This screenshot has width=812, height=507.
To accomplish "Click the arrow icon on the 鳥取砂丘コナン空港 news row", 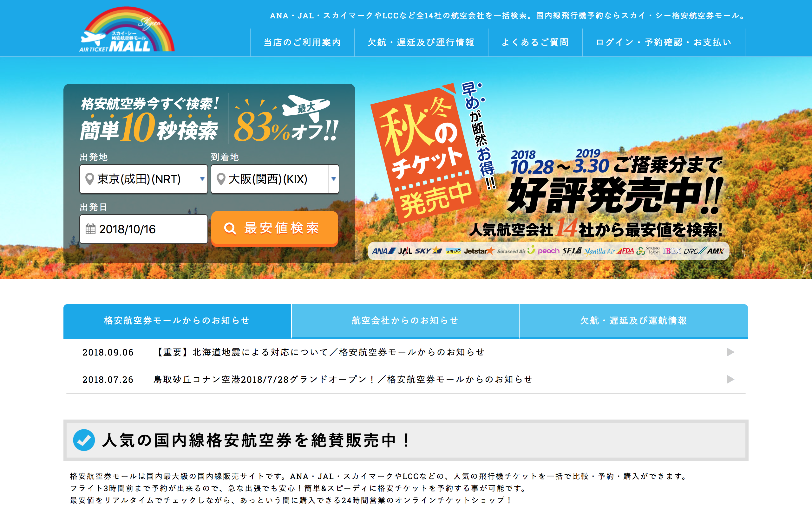I will coord(730,379).
